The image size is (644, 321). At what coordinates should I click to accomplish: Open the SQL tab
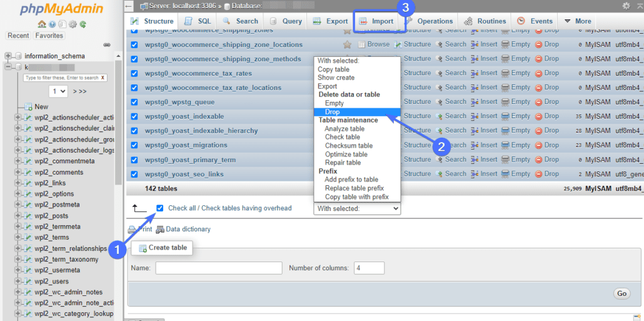[x=198, y=21]
